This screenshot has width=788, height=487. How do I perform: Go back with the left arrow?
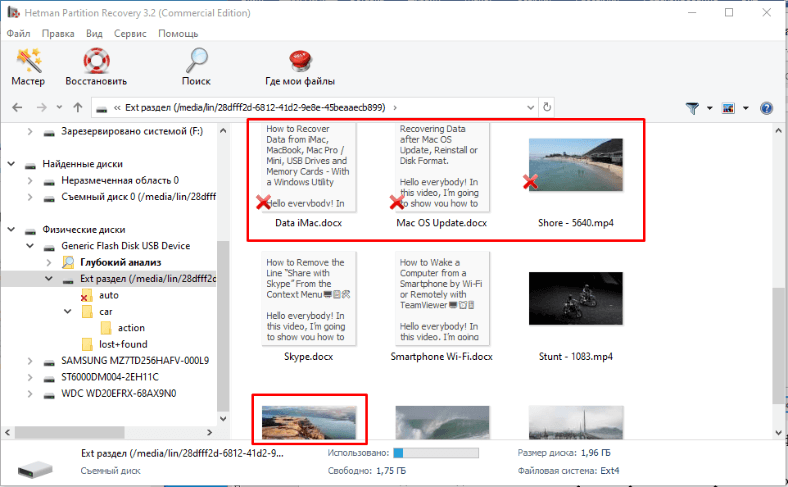point(17,108)
